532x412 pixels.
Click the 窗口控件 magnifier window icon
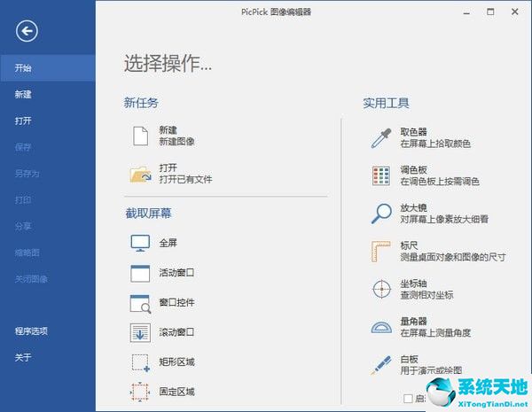point(140,303)
